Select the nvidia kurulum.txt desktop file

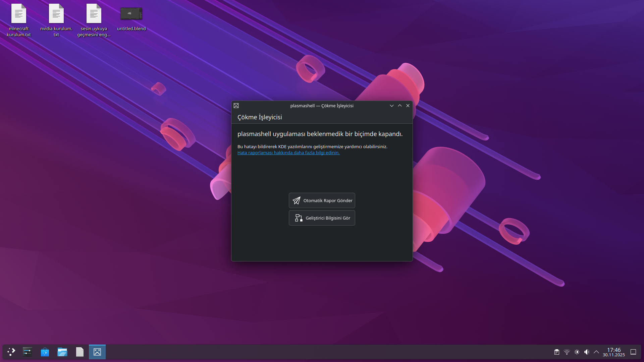[56, 20]
